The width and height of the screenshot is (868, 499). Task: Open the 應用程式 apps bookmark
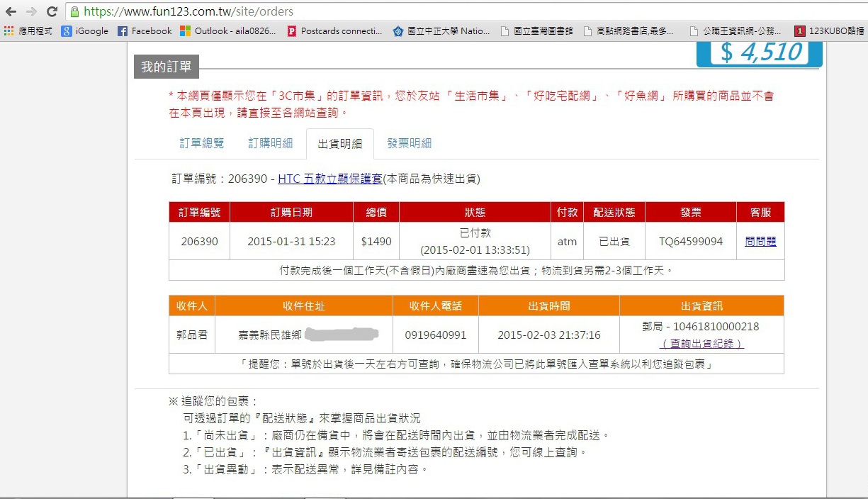(x=28, y=31)
